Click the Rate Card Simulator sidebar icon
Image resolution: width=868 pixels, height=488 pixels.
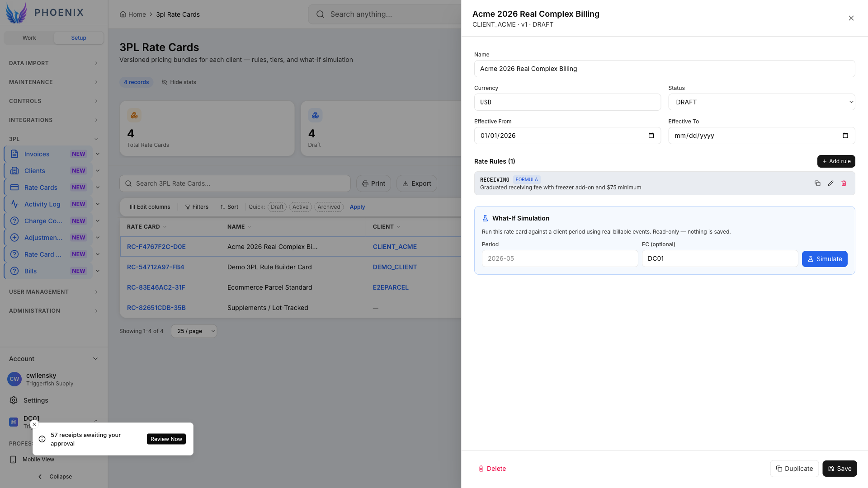pos(14,254)
